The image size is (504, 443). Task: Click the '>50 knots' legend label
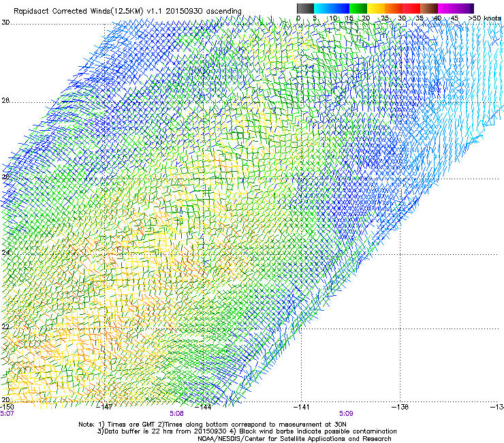tap(485, 18)
